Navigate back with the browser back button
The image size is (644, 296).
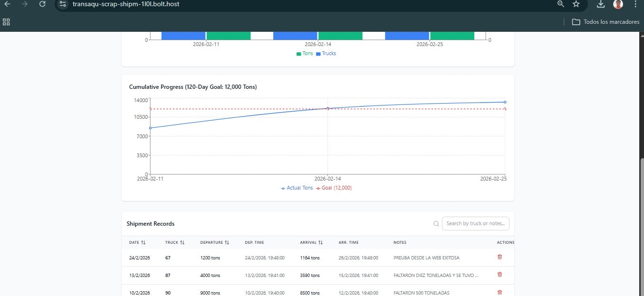[6, 4]
